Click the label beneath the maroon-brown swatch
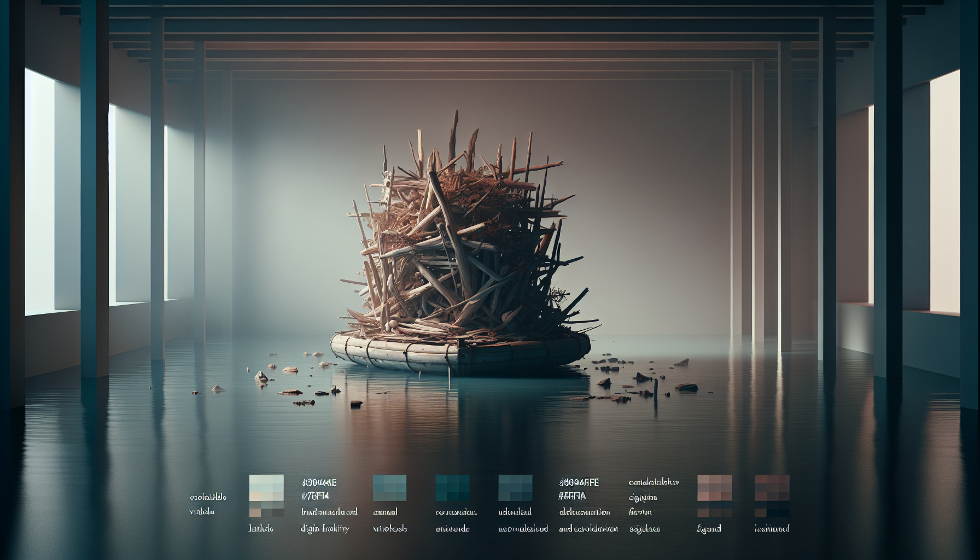The width and height of the screenshot is (980, 560). 771,529
